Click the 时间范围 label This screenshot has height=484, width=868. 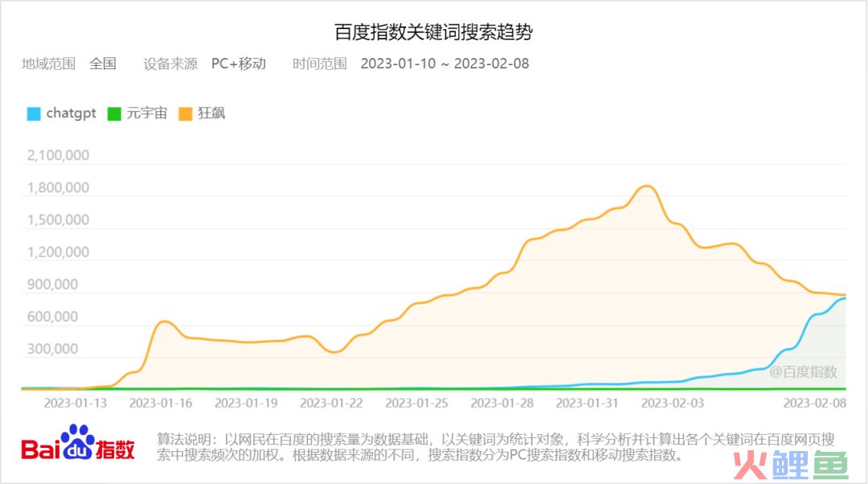(319, 64)
